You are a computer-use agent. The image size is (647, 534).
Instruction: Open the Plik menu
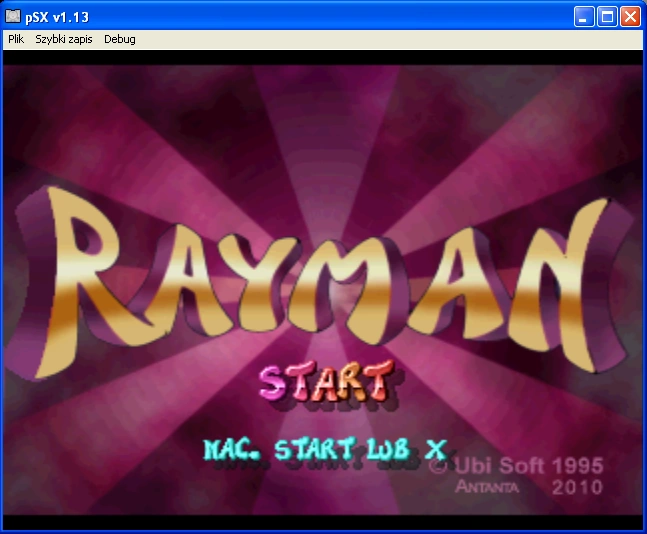[16, 39]
